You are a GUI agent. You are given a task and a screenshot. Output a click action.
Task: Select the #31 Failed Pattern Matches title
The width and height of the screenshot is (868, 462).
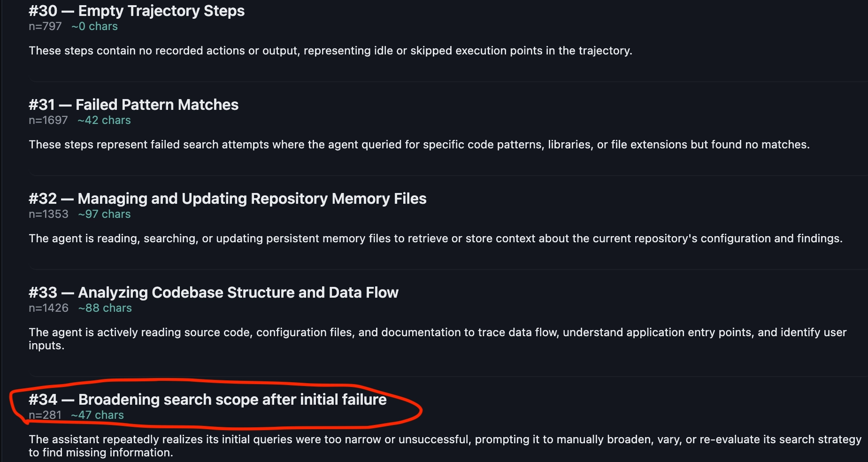pyautogui.click(x=133, y=105)
